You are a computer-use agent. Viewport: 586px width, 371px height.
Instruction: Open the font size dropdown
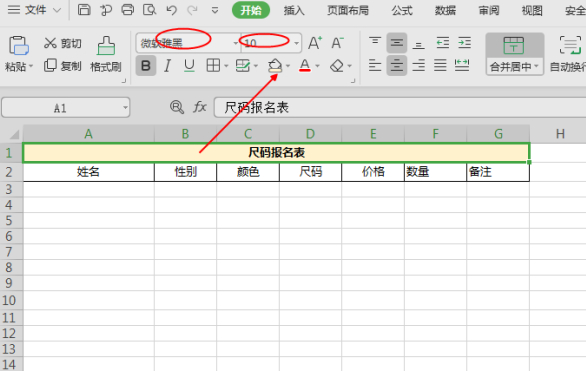(296, 43)
